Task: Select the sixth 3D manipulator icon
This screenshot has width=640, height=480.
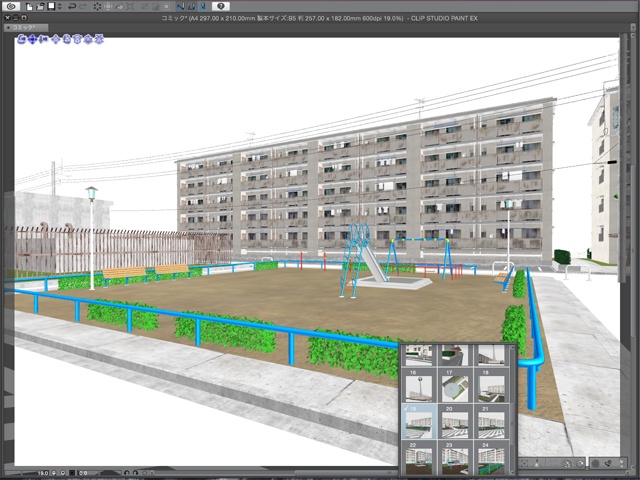Action: 78,40
